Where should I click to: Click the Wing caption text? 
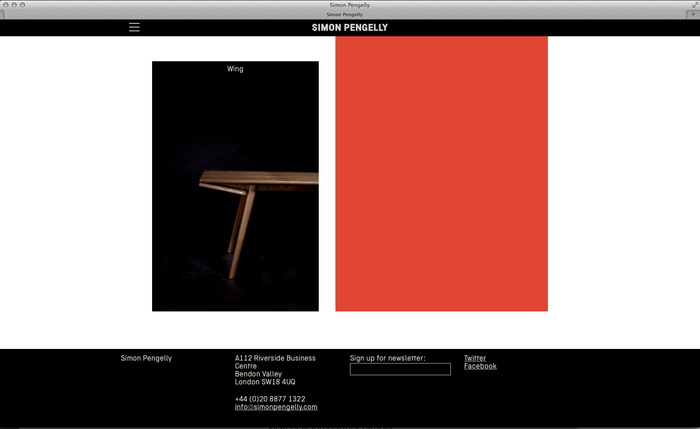click(x=235, y=69)
